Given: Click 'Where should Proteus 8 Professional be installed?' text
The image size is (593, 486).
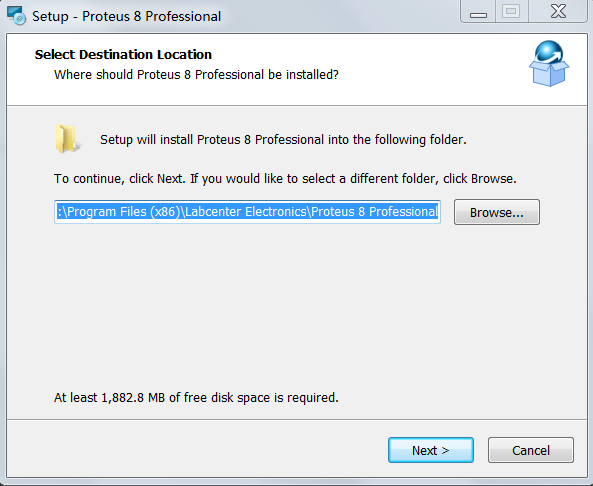Looking at the screenshot, I should 196,75.
